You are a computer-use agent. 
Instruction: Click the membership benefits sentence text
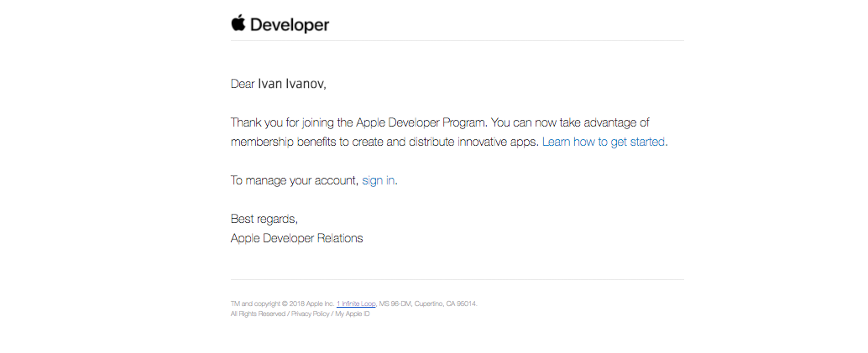tap(336, 142)
